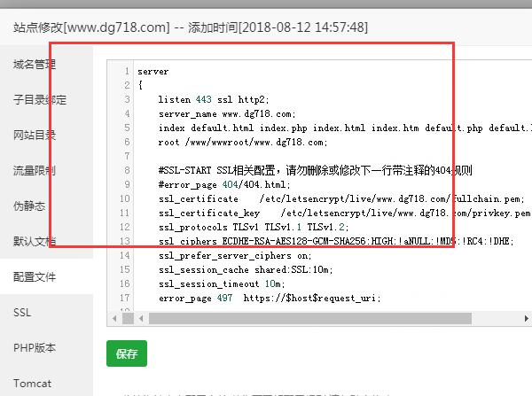Click line number 10 in the gutter
Image resolution: width=532 pixels, height=396 pixels.
point(125,198)
